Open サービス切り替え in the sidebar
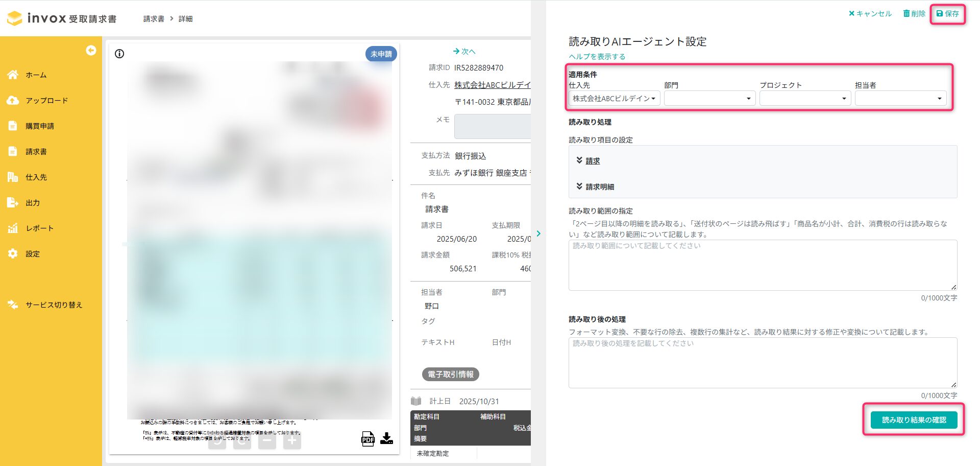Screen dimensions: 980x466 pos(54,305)
